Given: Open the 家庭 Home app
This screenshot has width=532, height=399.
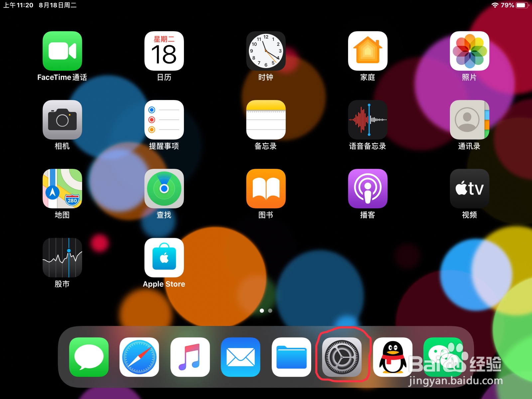Looking at the screenshot, I should pos(367,52).
